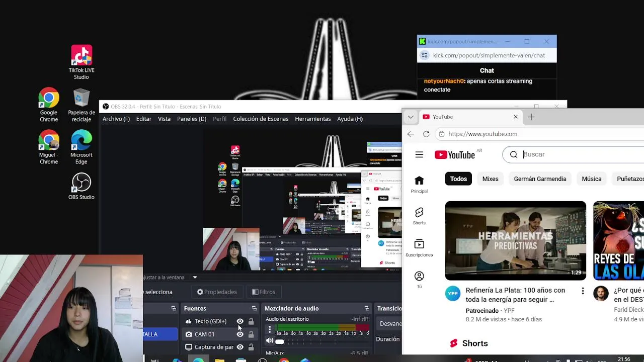Open OBS Paneles (D) menu
This screenshot has height=362, width=644.
click(192, 119)
